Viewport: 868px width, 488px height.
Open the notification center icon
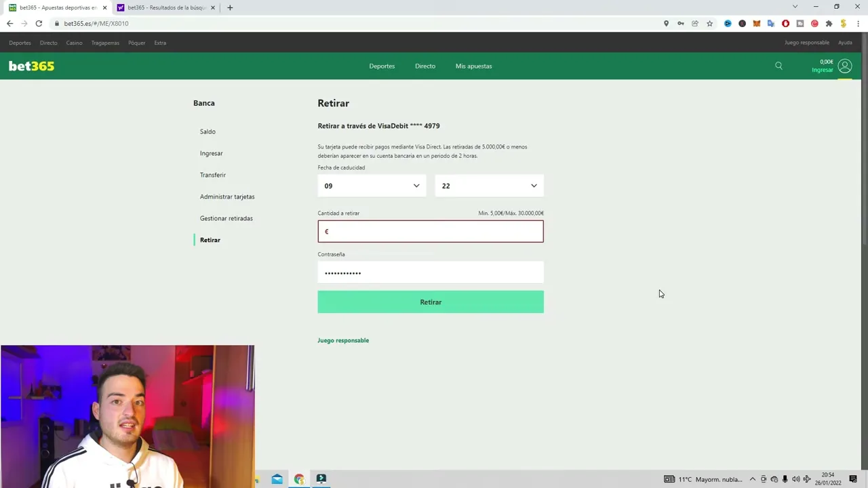tap(853, 479)
